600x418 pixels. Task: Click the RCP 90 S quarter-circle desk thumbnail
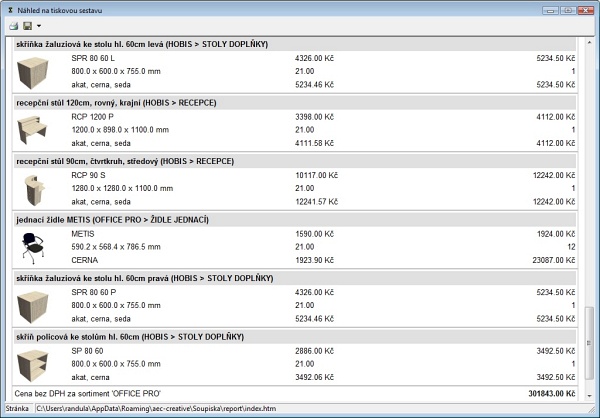(x=34, y=190)
